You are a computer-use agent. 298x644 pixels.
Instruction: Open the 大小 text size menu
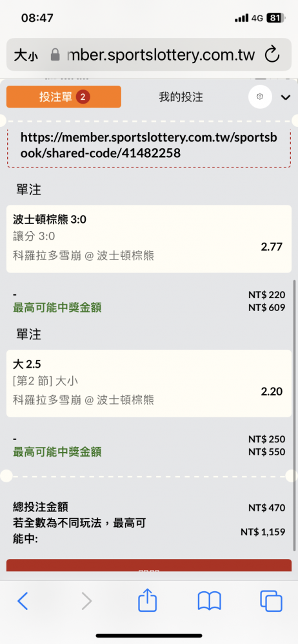pos(26,55)
